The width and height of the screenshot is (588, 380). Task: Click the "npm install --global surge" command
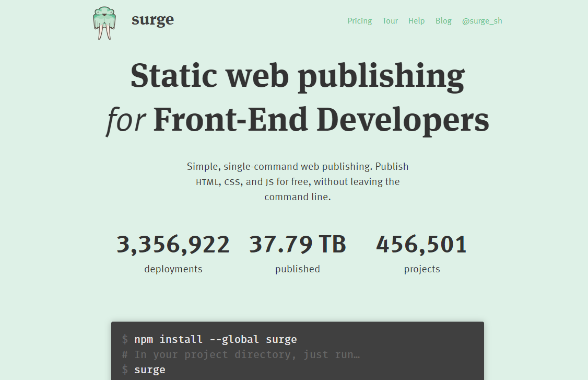[216, 339]
